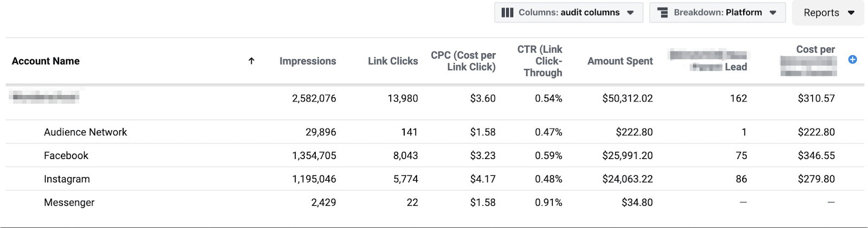Screen dimensions: 868x228
Task: Select the Messenger platform row
Action: (x=435, y=202)
